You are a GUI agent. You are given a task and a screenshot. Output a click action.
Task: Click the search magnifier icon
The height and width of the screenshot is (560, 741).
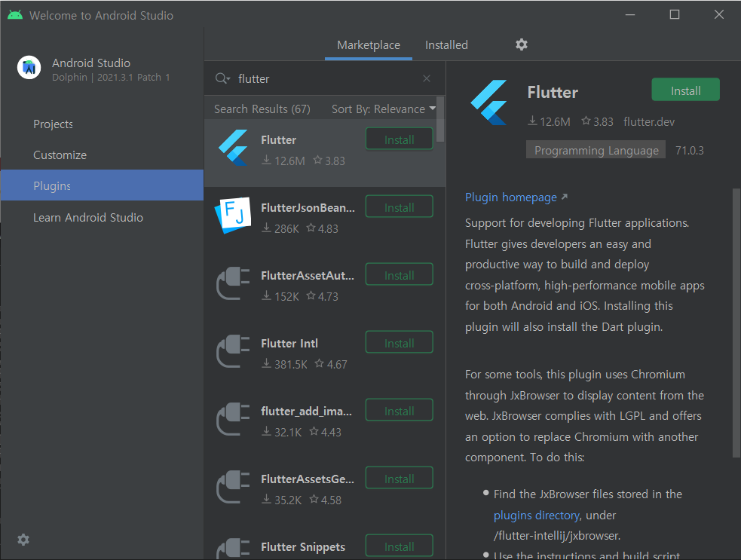pos(221,78)
